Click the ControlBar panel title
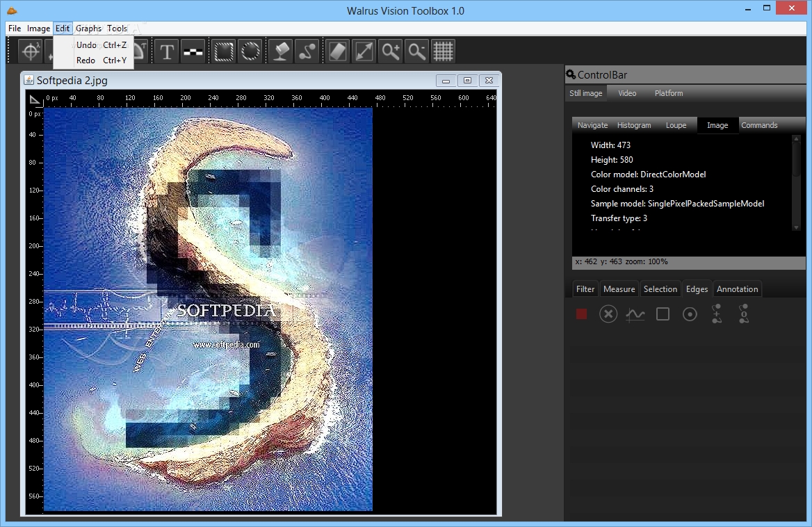 pyautogui.click(x=602, y=75)
